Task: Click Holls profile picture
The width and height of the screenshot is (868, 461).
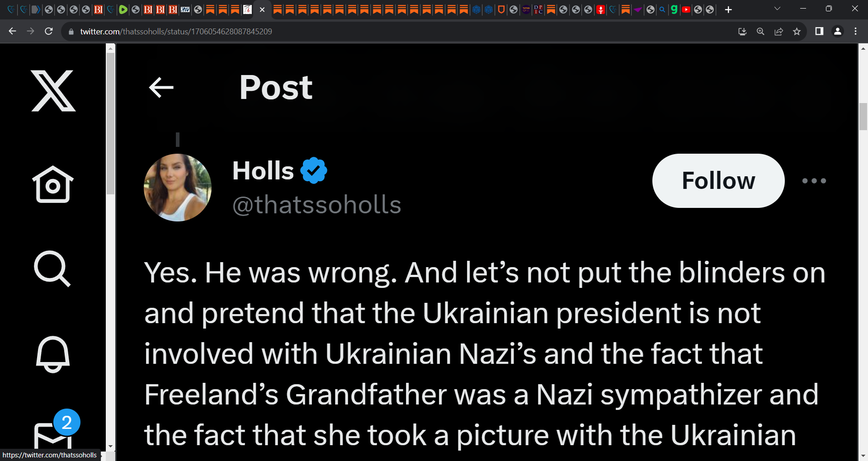Action: coord(178,188)
